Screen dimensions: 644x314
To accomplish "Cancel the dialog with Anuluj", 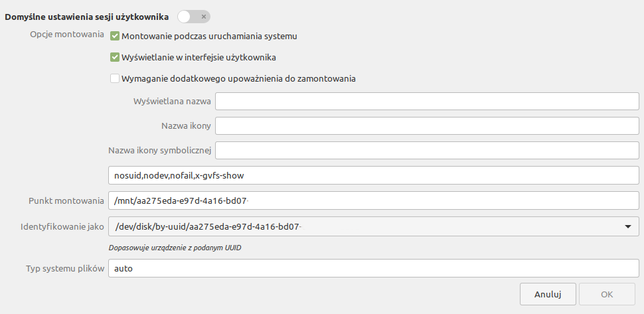I will [548, 294].
